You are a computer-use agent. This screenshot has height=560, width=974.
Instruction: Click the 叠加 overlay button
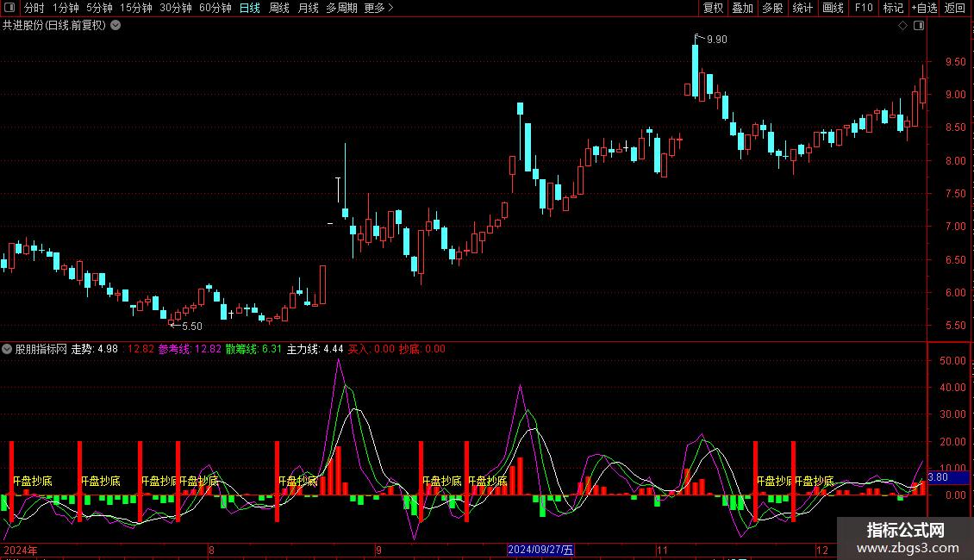click(743, 8)
